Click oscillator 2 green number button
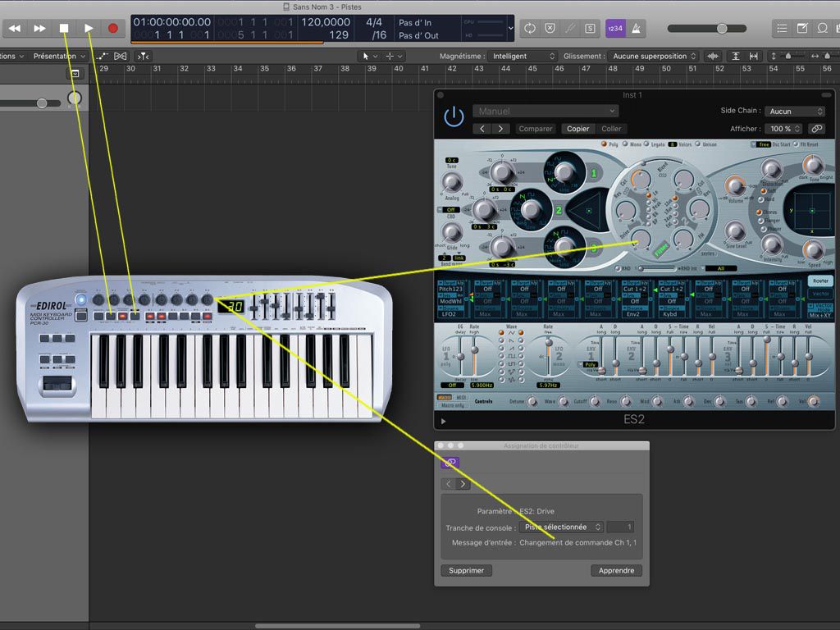840x630 pixels. [x=558, y=210]
